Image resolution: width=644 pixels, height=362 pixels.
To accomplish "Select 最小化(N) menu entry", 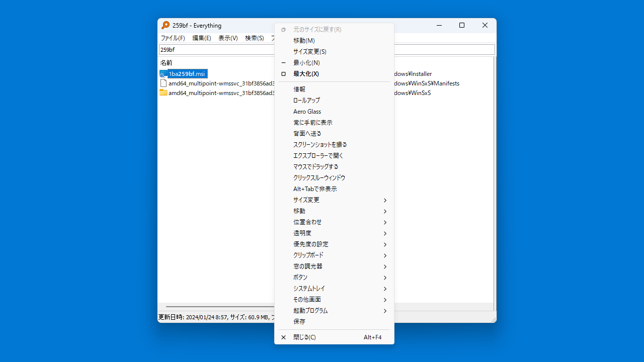I will coord(334,63).
